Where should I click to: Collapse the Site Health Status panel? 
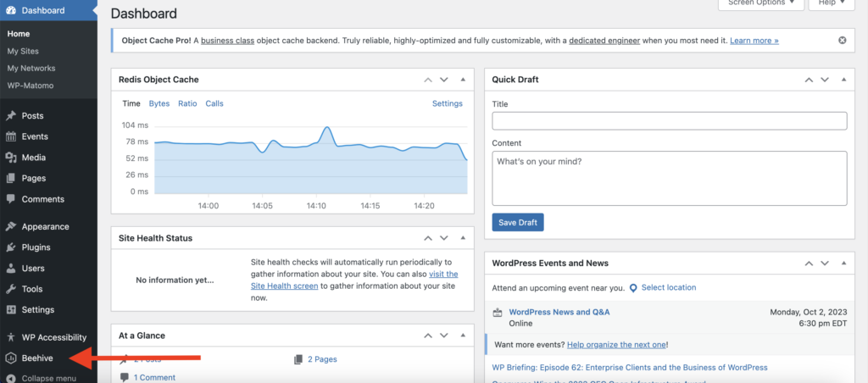coord(463,238)
